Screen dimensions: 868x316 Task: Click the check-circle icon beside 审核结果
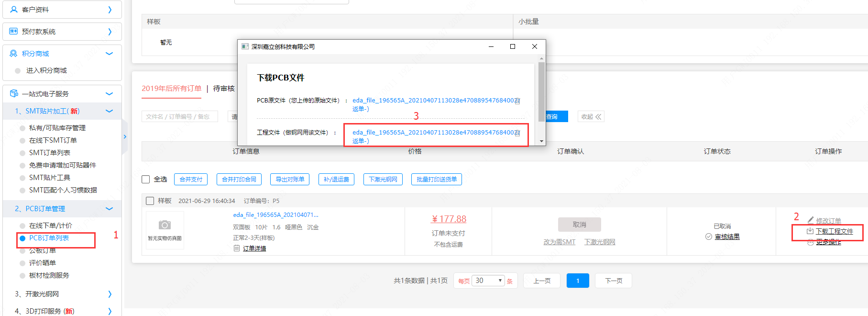(x=709, y=237)
